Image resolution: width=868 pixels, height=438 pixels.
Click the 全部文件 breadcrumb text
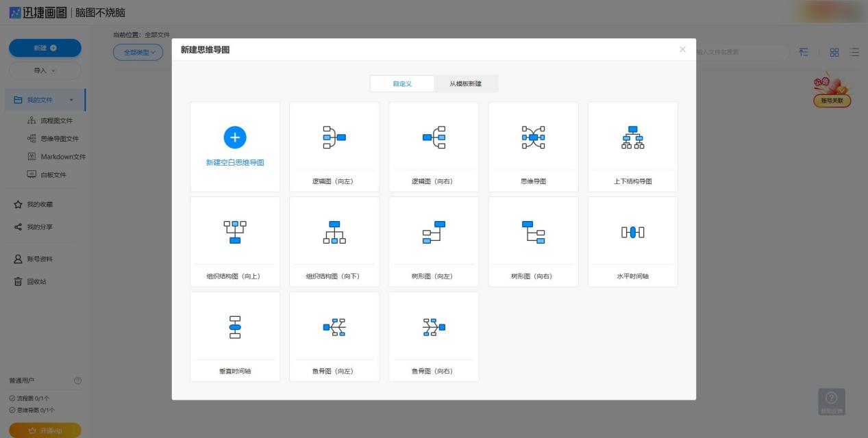(157, 34)
